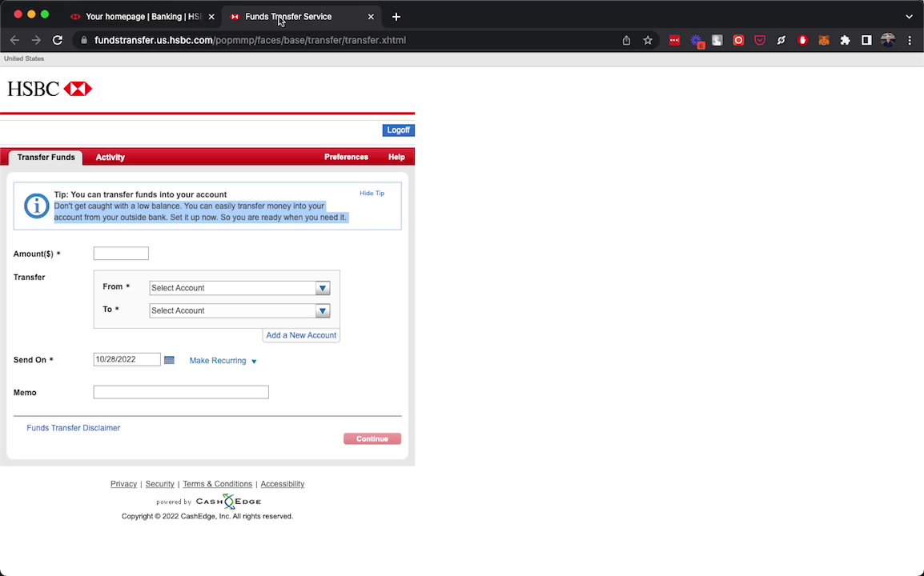
Task: Click the HSBC logo
Action: click(x=50, y=89)
